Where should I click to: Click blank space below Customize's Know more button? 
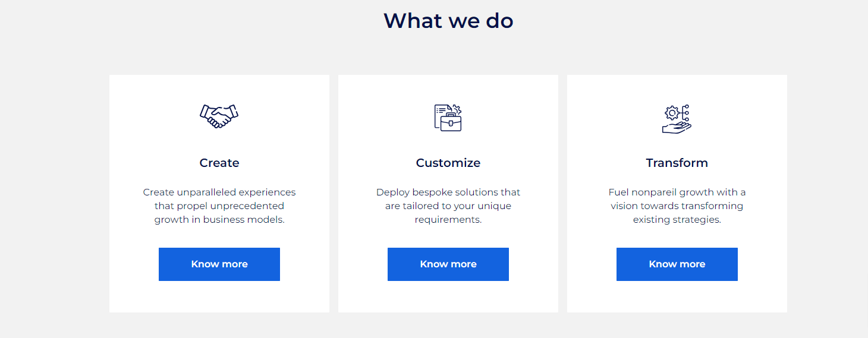(x=448, y=297)
